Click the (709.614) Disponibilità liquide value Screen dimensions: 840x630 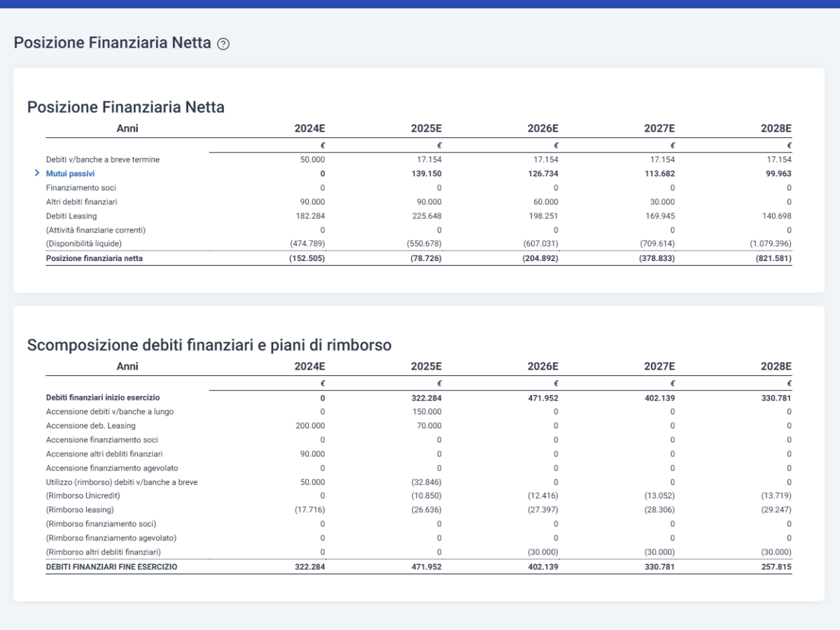pyautogui.click(x=657, y=244)
